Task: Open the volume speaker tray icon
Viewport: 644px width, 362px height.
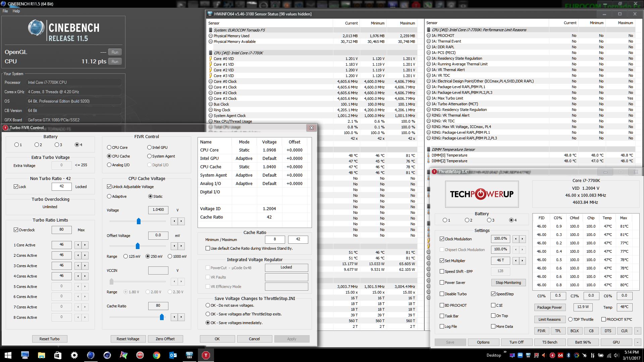Action: point(616,355)
